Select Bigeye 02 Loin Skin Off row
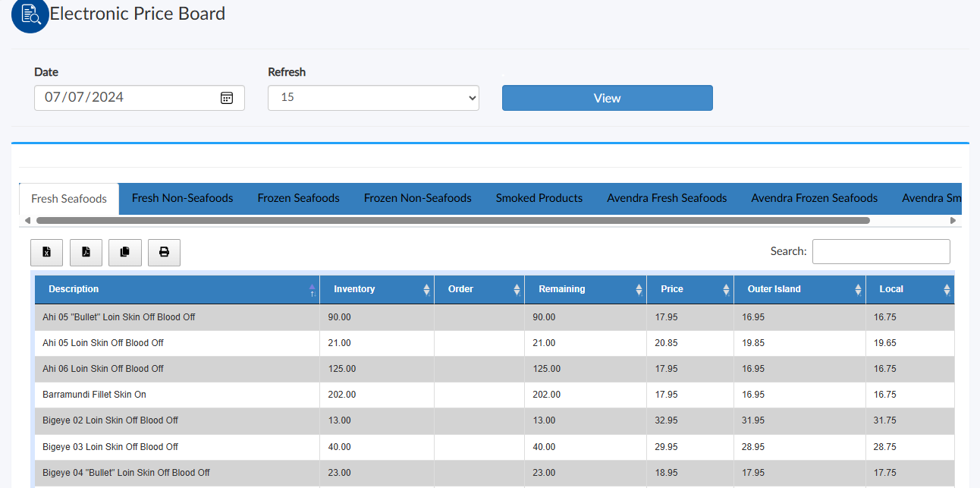The image size is (980, 488). pos(495,420)
